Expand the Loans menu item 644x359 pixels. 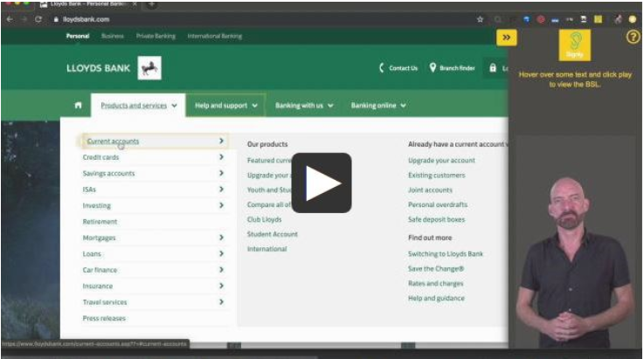(x=155, y=254)
